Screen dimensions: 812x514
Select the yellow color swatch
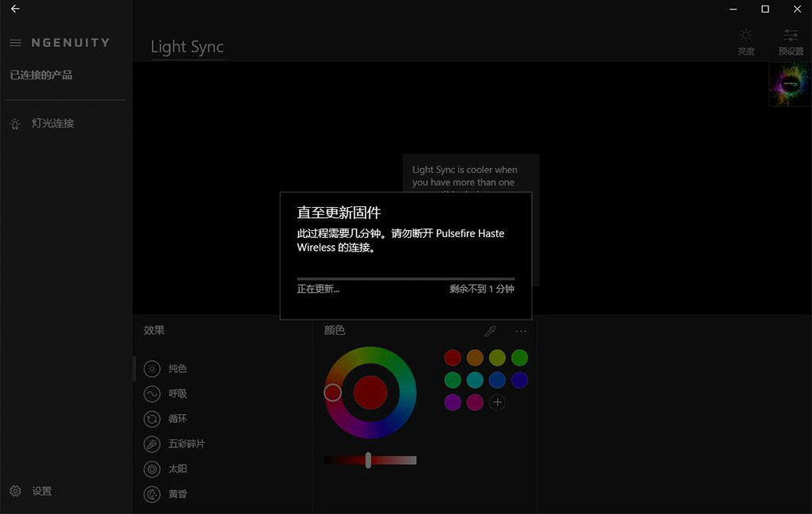pyautogui.click(x=497, y=358)
